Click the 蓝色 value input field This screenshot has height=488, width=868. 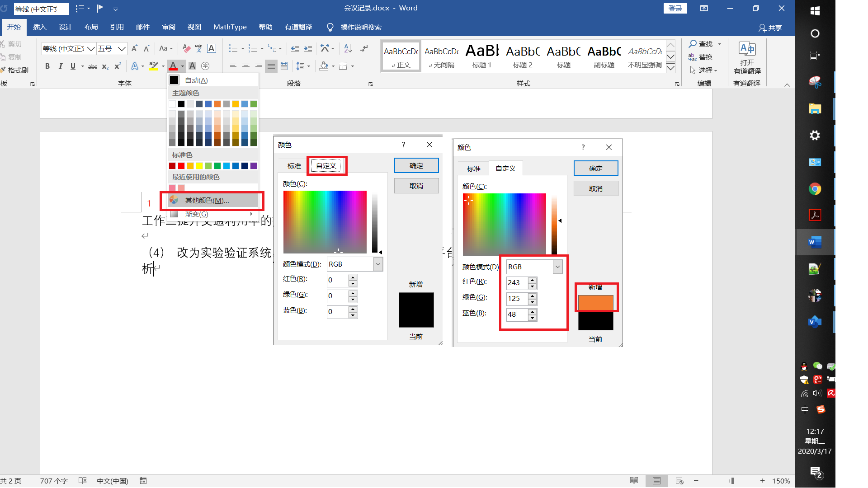(517, 315)
